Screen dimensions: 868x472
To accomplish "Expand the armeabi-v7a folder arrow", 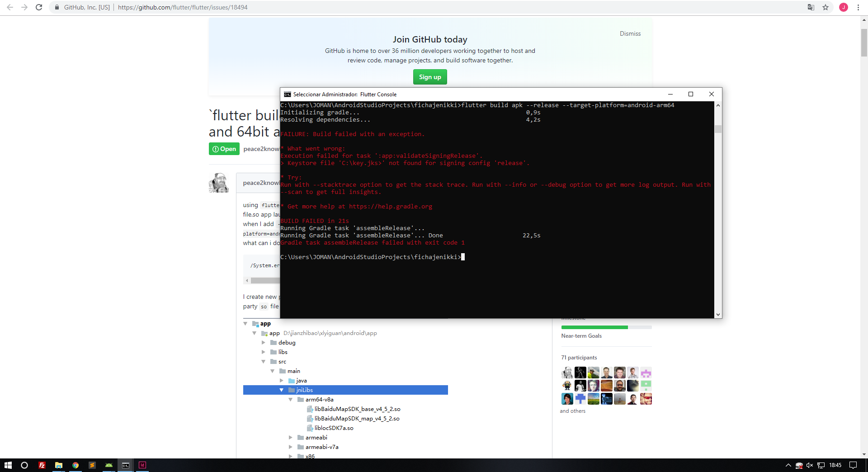I will click(291, 447).
